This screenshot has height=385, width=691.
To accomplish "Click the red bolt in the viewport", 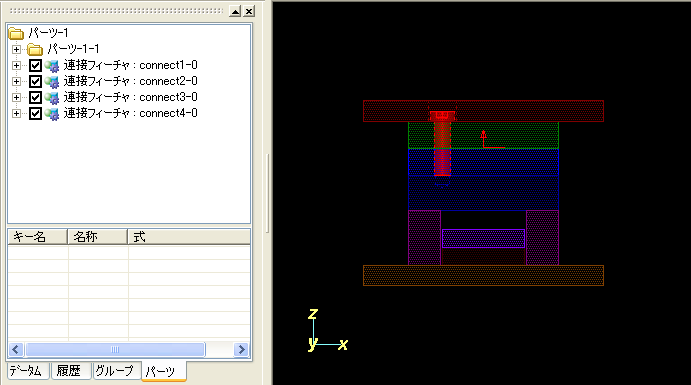I will tap(442, 145).
